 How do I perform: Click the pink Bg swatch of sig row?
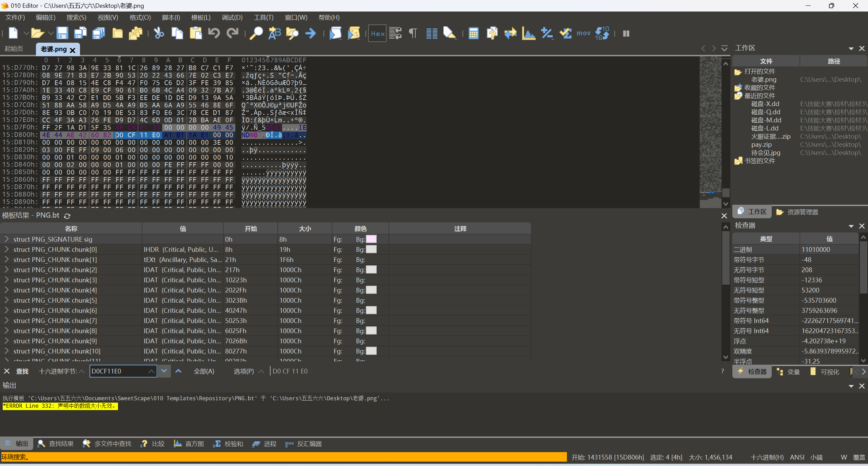(x=371, y=239)
